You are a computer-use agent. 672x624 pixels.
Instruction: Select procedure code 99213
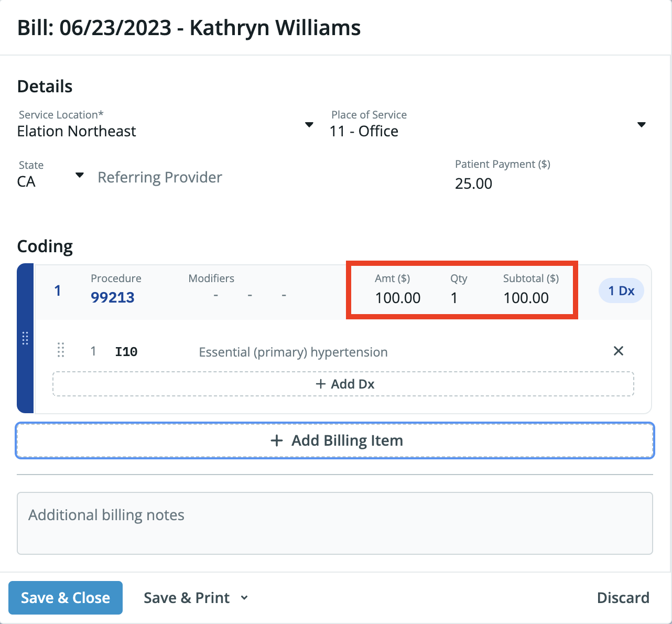112,297
